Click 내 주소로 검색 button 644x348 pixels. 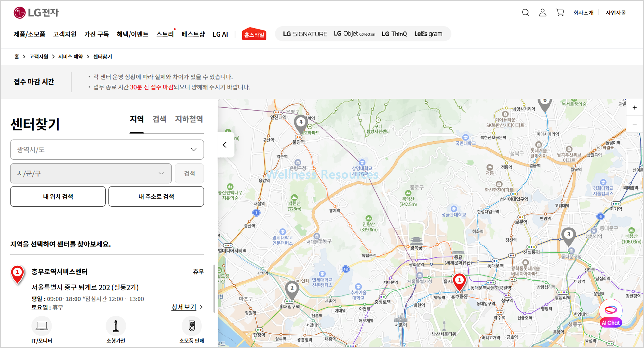click(x=156, y=196)
